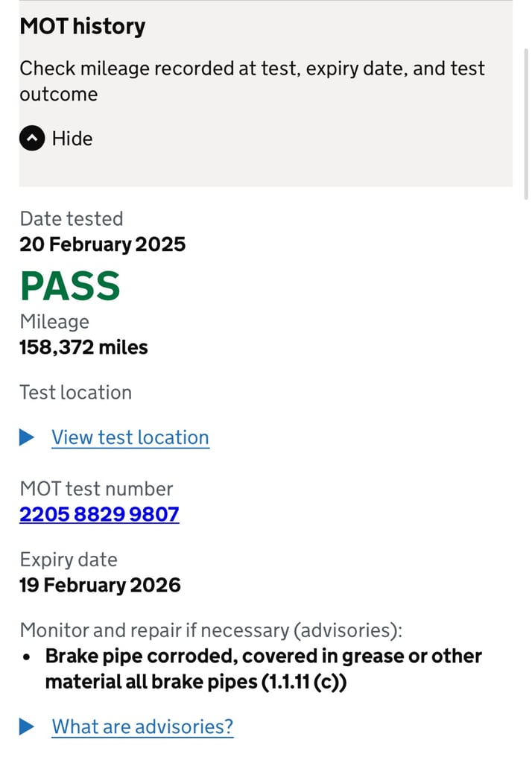Viewport: 532px width, 763px height.
Task: Click the MOT test number label
Action: [x=96, y=489]
